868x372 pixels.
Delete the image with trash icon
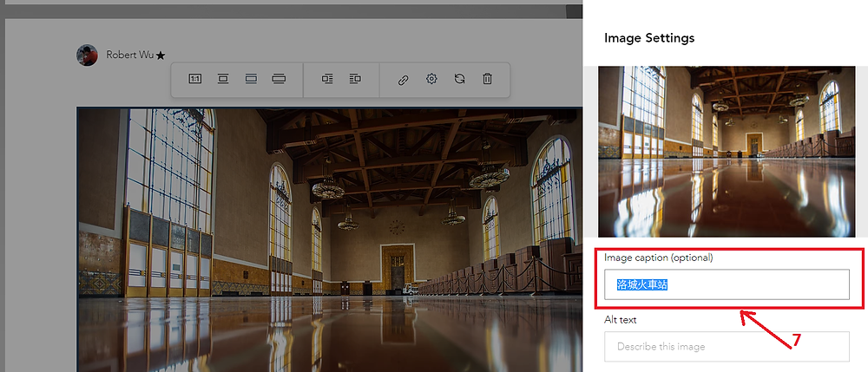[487, 79]
